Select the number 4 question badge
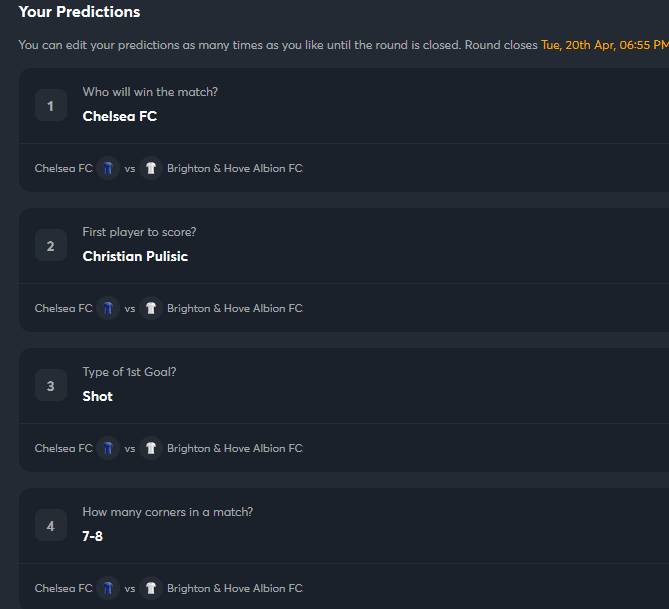Screen dimensions: 669x609 coord(51,525)
